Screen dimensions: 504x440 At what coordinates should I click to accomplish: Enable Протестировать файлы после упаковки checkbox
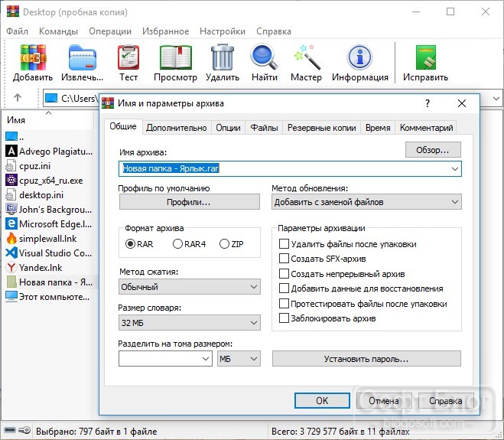(284, 304)
